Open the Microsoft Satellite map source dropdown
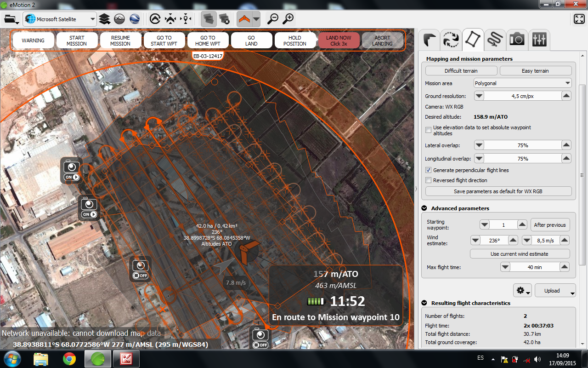Screen dimensions: 588x368 60,19
